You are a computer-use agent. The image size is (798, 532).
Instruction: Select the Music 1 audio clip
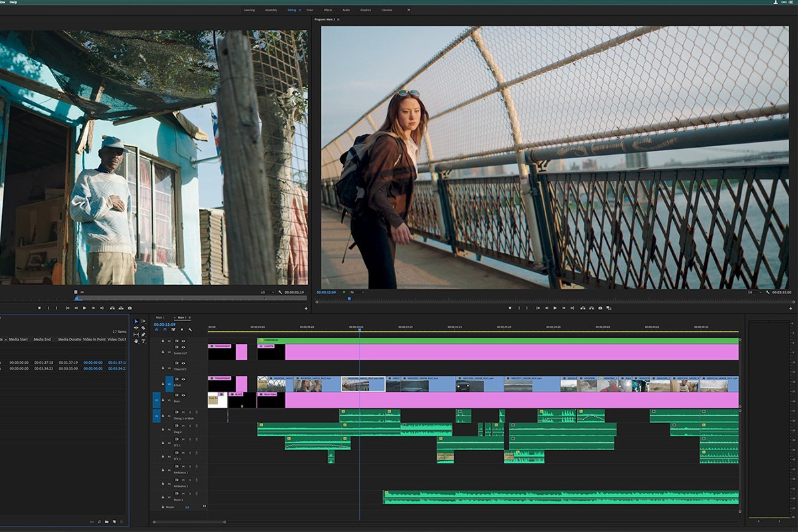[561, 497]
